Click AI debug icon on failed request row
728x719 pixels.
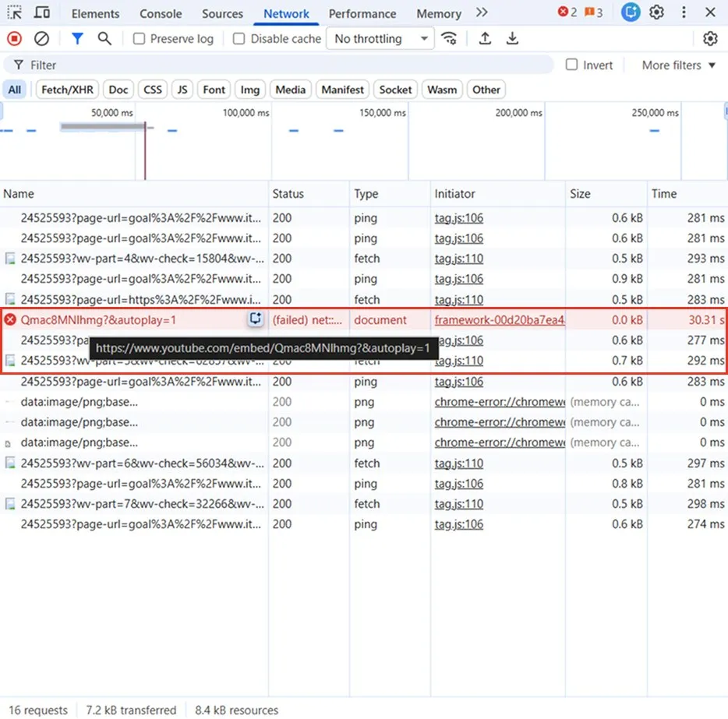coord(256,319)
